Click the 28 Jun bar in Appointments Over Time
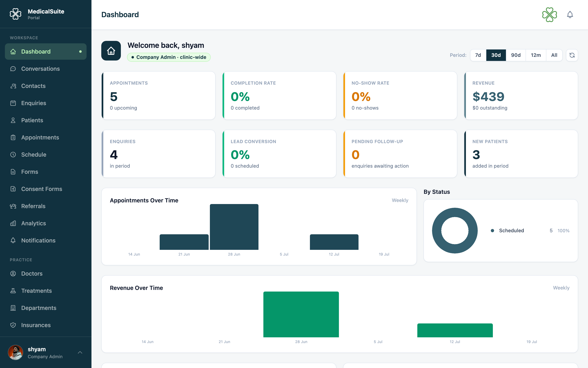The image size is (588, 368). [x=234, y=227]
